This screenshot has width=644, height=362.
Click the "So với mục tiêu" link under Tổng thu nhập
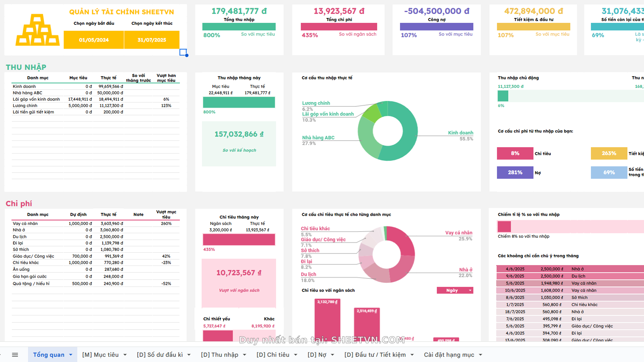click(x=257, y=34)
